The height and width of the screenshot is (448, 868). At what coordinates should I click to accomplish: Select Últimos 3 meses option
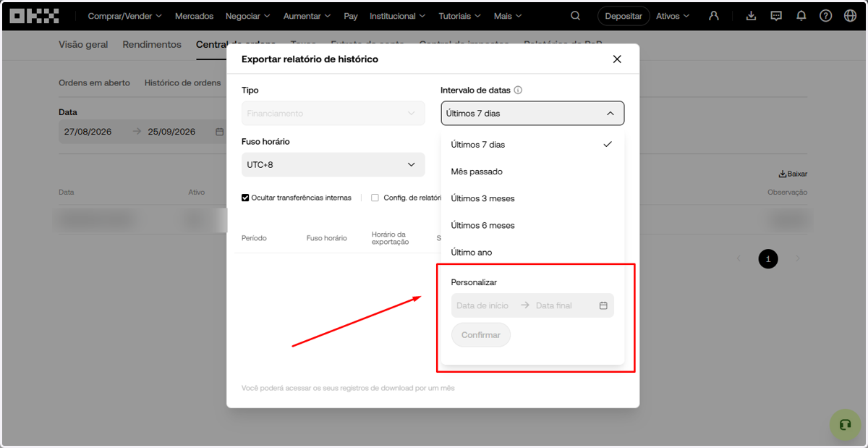(x=532, y=198)
